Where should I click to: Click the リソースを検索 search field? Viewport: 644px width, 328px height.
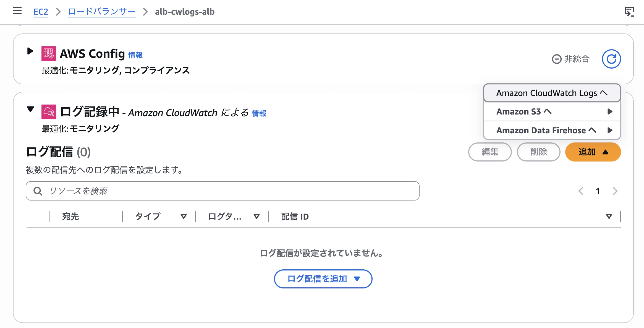222,191
